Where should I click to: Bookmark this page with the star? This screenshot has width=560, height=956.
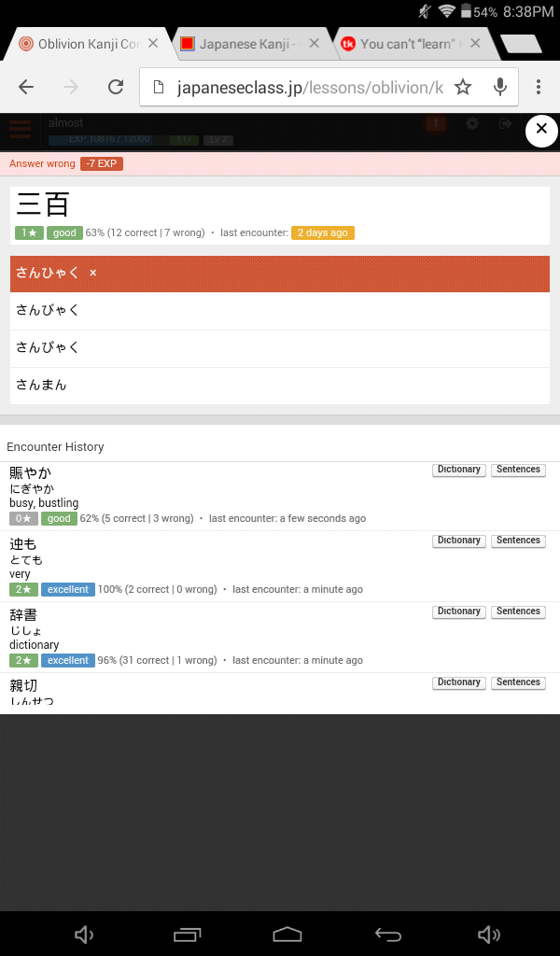pos(463,87)
